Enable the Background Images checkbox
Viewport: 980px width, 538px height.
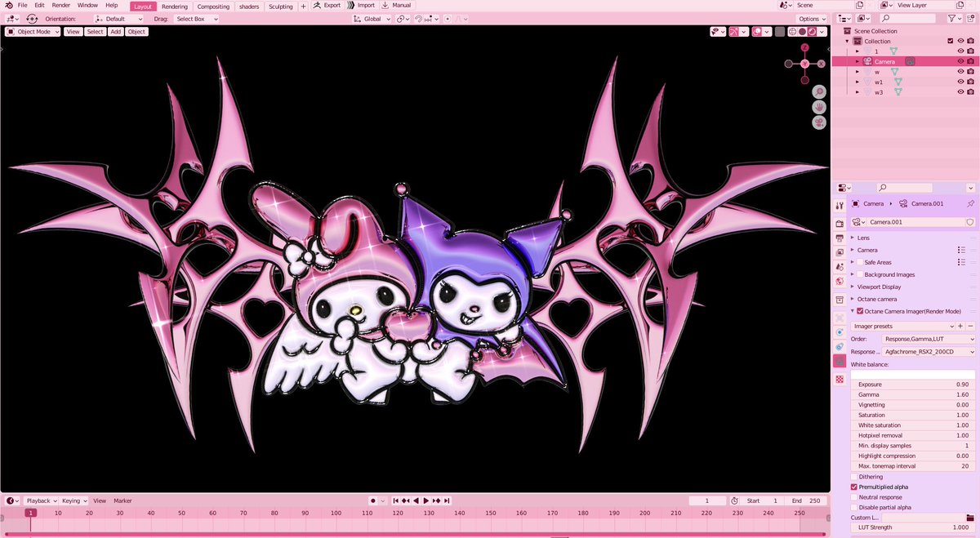860,274
